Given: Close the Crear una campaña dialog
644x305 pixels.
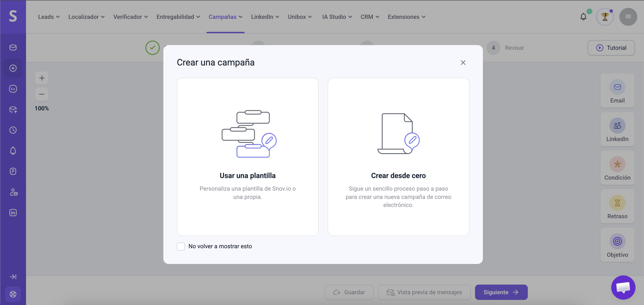Looking at the screenshot, I should pyautogui.click(x=463, y=63).
